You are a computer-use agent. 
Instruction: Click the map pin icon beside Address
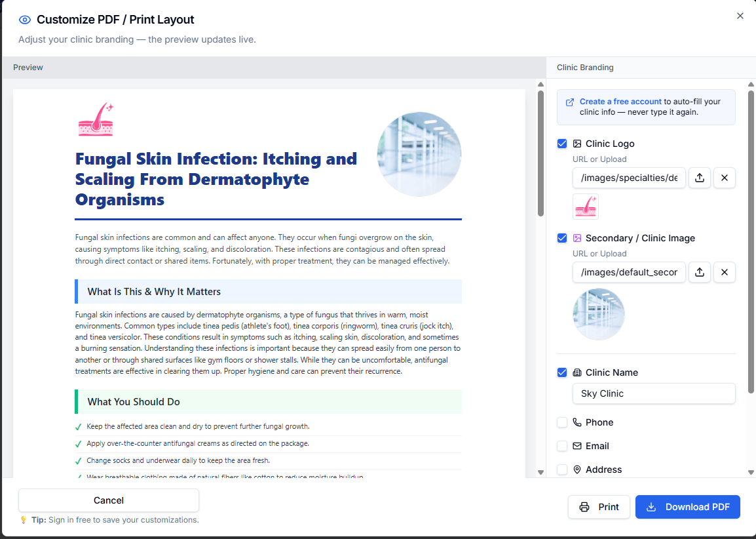coord(577,470)
